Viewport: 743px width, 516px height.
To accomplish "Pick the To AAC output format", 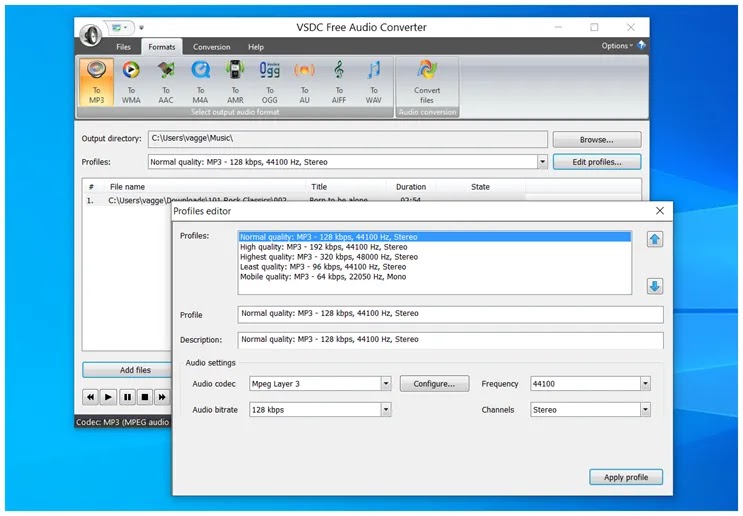I will (166, 82).
